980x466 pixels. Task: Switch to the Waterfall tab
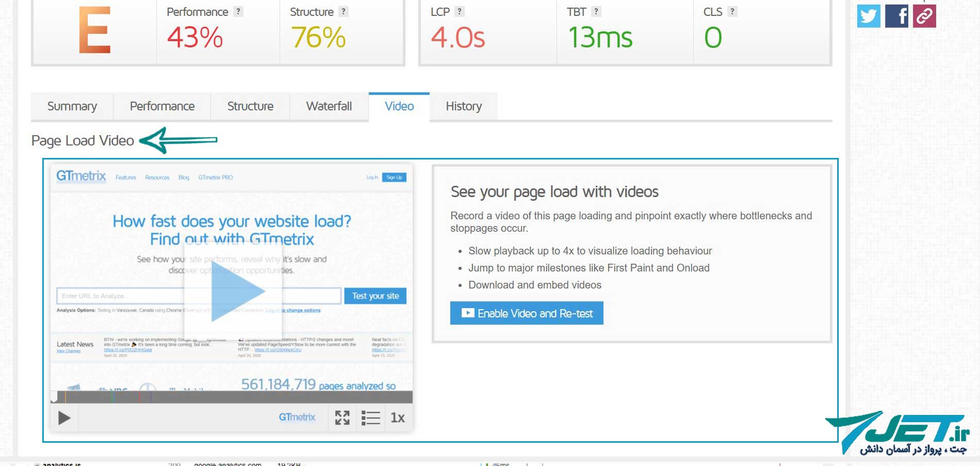click(329, 106)
